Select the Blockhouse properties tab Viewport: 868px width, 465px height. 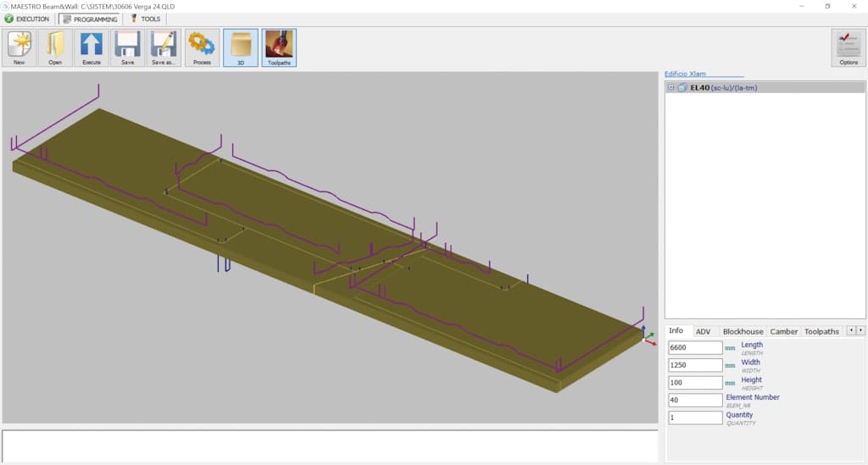click(x=743, y=331)
